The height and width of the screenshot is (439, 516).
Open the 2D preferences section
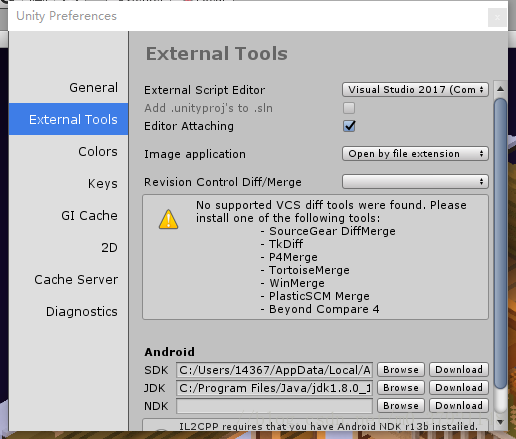(x=109, y=248)
